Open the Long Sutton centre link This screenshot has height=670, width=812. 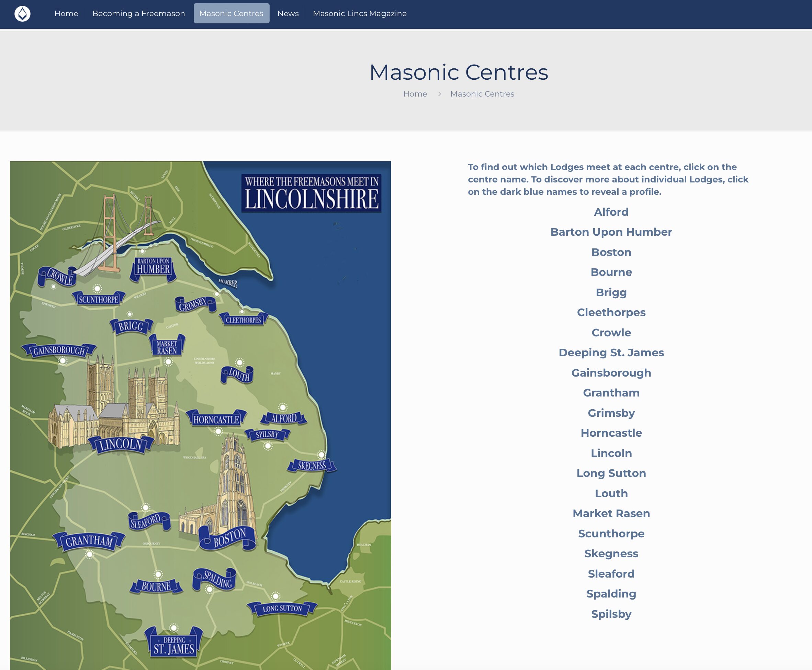click(611, 473)
